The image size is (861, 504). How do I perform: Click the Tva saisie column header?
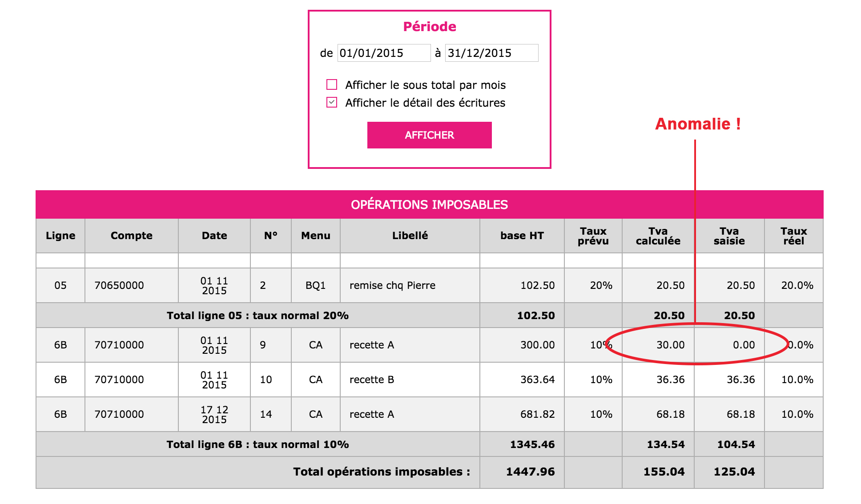[729, 236]
